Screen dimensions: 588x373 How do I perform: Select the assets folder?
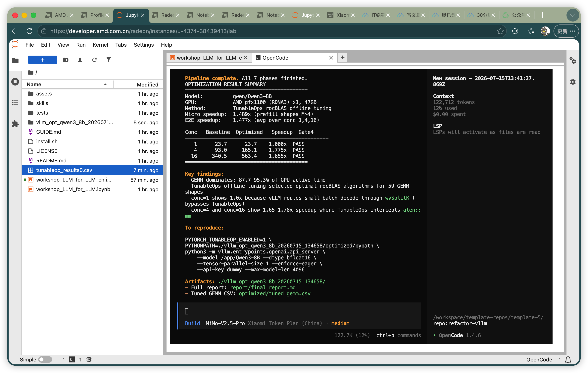pos(92,94)
